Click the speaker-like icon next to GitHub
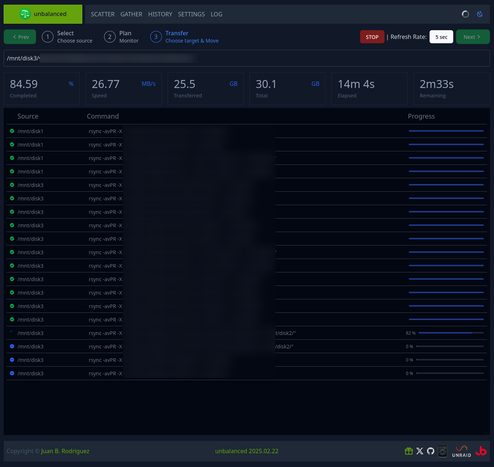 click(x=442, y=451)
